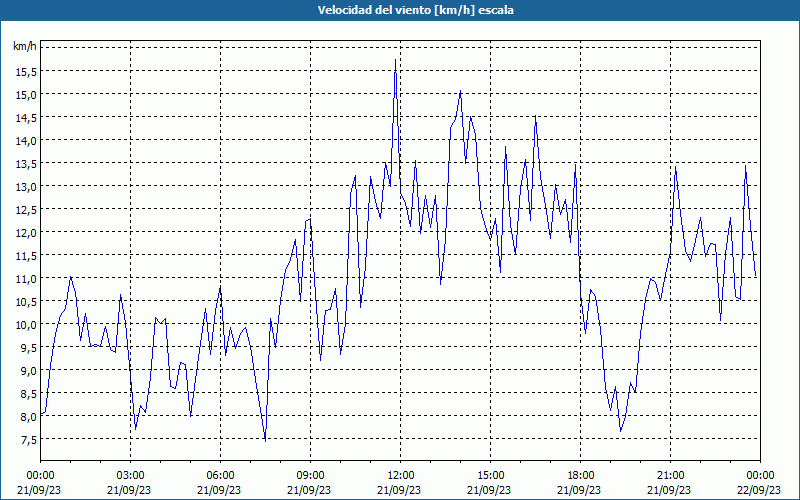800x500 pixels.
Task: Click the 9,0 y-axis label
Action: pyautogui.click(x=28, y=371)
